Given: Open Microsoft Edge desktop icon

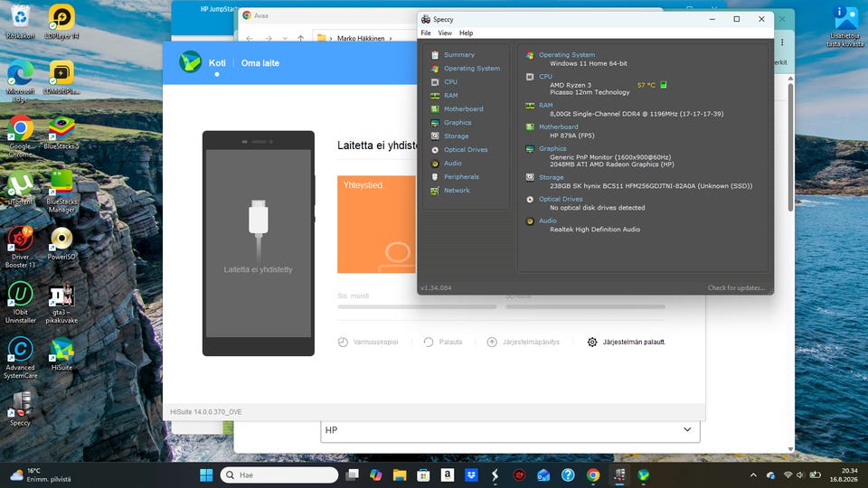Looking at the screenshot, I should click(x=21, y=81).
